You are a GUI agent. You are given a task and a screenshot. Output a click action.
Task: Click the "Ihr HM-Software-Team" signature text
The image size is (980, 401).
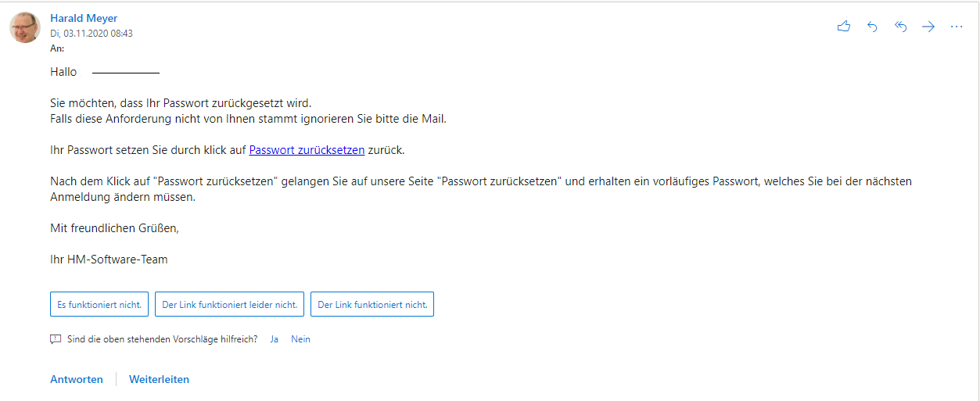pos(109,259)
